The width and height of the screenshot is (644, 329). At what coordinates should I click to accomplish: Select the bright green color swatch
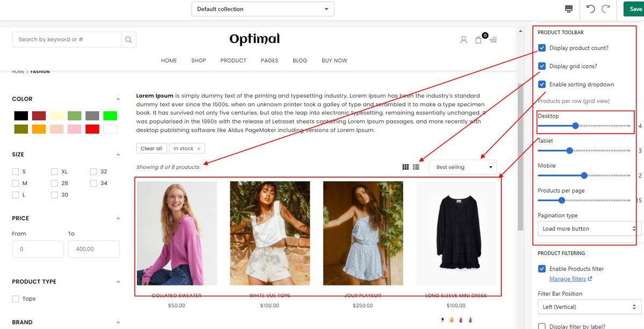(110, 116)
